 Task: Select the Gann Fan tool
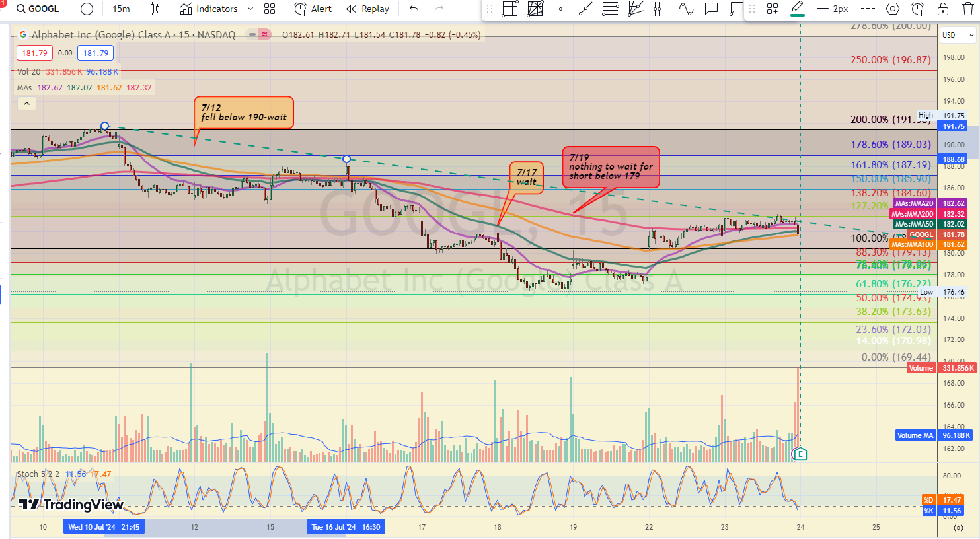click(x=636, y=9)
